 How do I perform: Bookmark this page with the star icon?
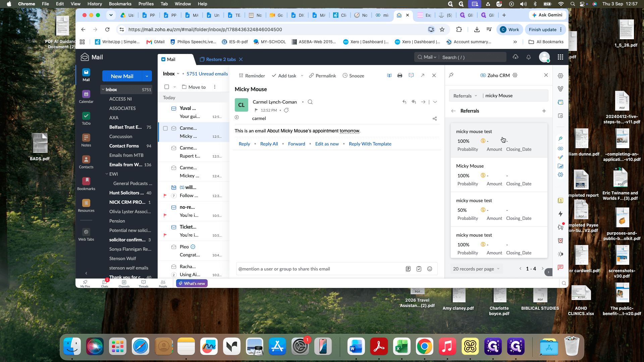point(442,29)
